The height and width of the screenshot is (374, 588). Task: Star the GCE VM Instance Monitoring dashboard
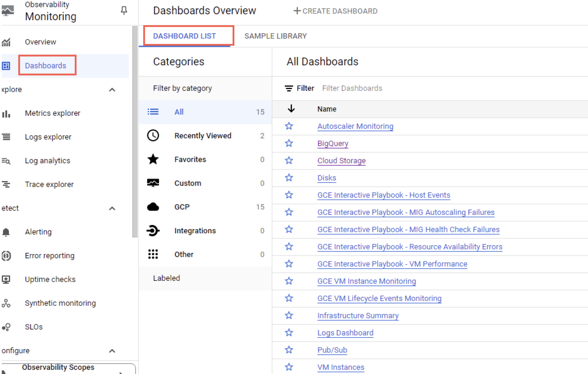[289, 281]
